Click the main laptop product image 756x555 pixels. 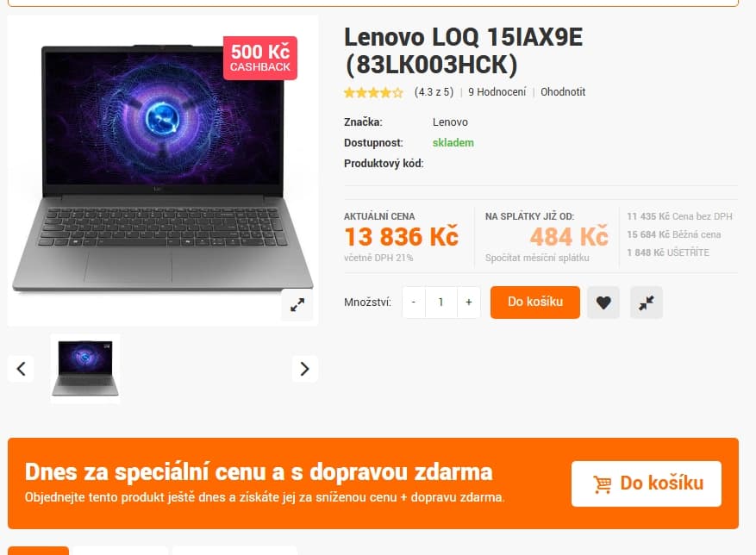162,169
